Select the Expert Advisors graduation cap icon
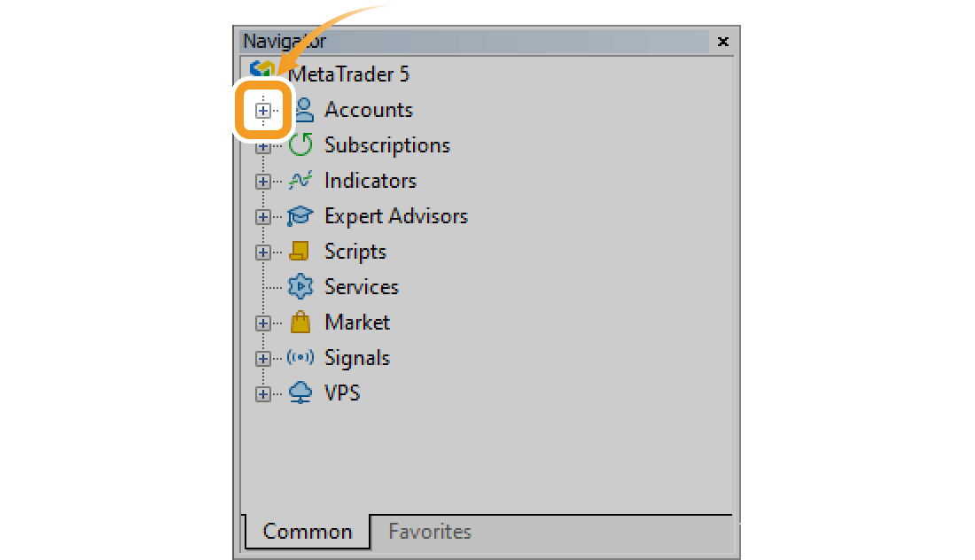The height and width of the screenshot is (560, 975). [300, 216]
